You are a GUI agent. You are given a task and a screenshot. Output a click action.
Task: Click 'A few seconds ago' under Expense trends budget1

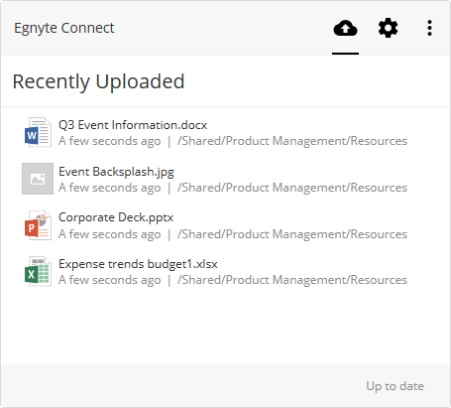pyautogui.click(x=110, y=280)
